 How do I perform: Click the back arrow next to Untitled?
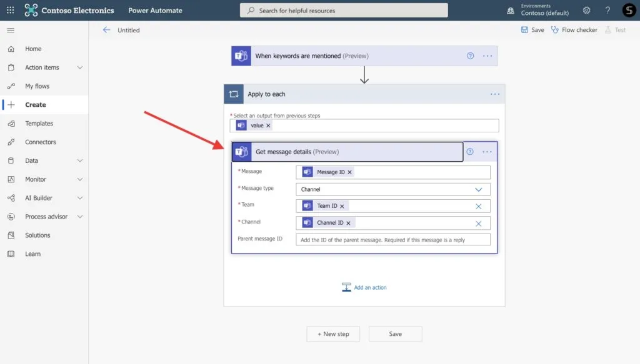pos(106,30)
